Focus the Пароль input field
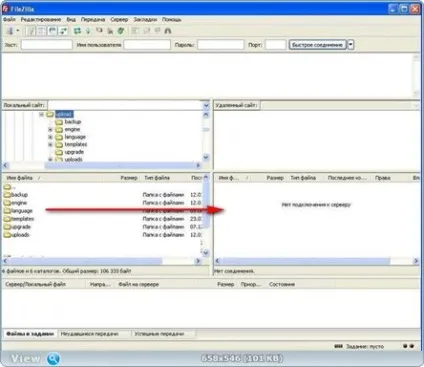 point(221,45)
